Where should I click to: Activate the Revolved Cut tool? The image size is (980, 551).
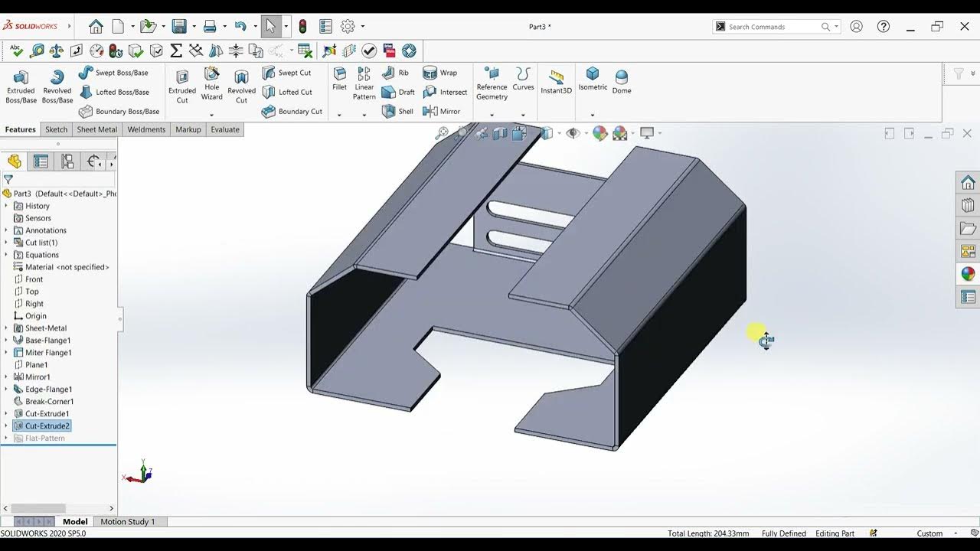[x=241, y=86]
